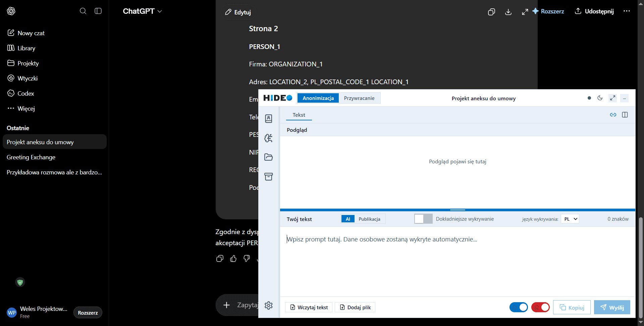644x326 pixels.
Task: Turn off the blue toggle near Kopiuj
Action: pos(519,307)
